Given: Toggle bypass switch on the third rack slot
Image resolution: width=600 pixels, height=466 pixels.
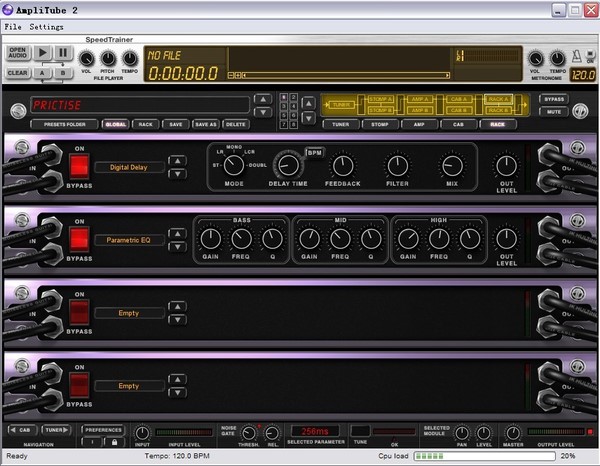Looking at the screenshot, I should pyautogui.click(x=79, y=312).
